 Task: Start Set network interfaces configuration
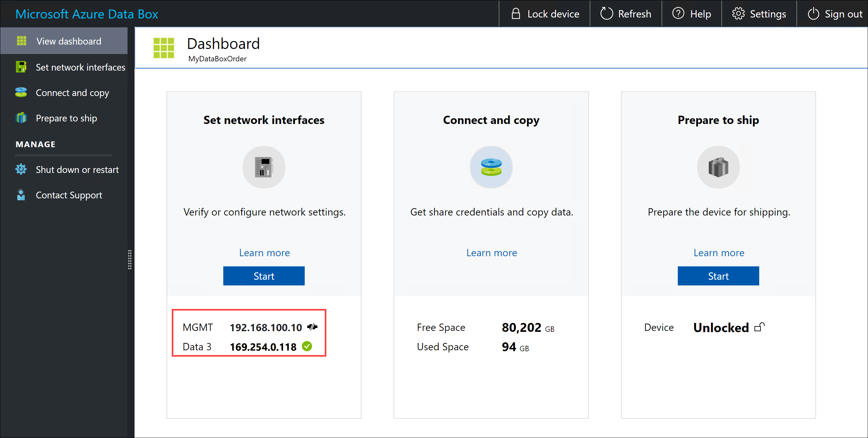click(x=264, y=276)
